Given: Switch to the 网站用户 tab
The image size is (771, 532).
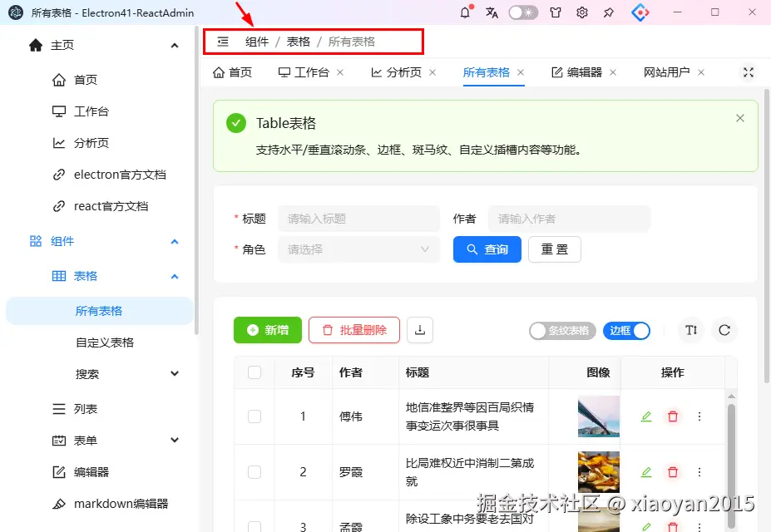Looking at the screenshot, I should (667, 72).
